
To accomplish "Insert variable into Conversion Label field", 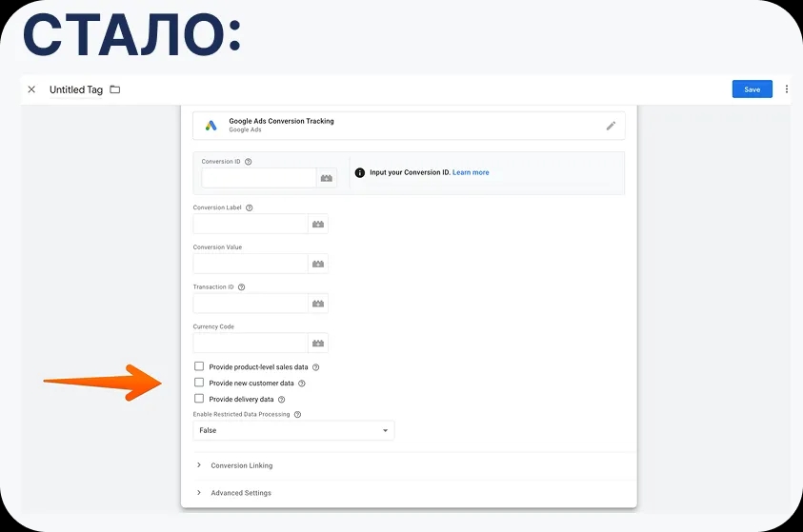I will [318, 224].
